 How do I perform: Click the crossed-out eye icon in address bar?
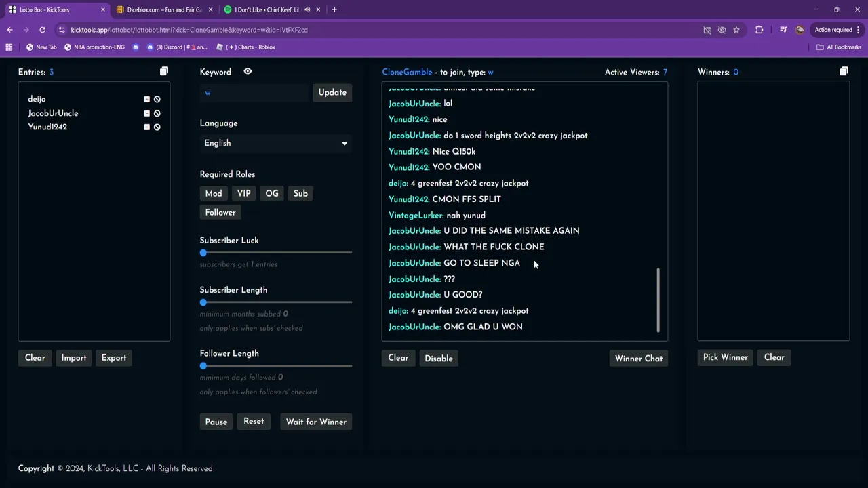[x=722, y=30]
